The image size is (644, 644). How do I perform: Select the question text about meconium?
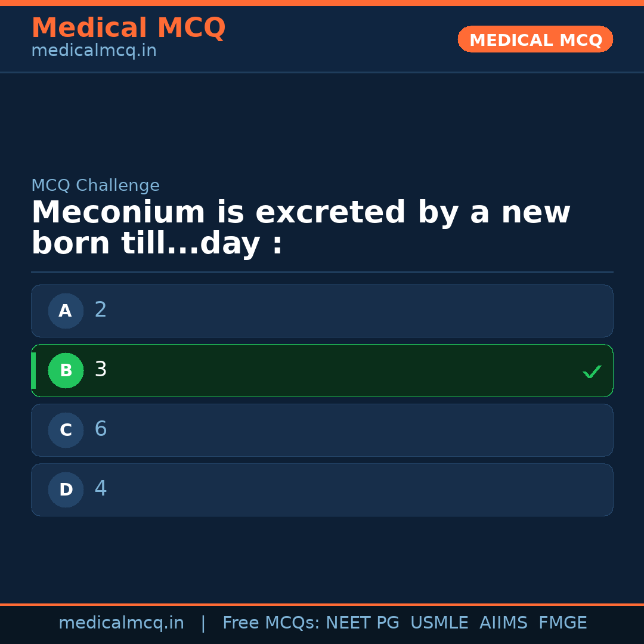pyautogui.click(x=301, y=227)
